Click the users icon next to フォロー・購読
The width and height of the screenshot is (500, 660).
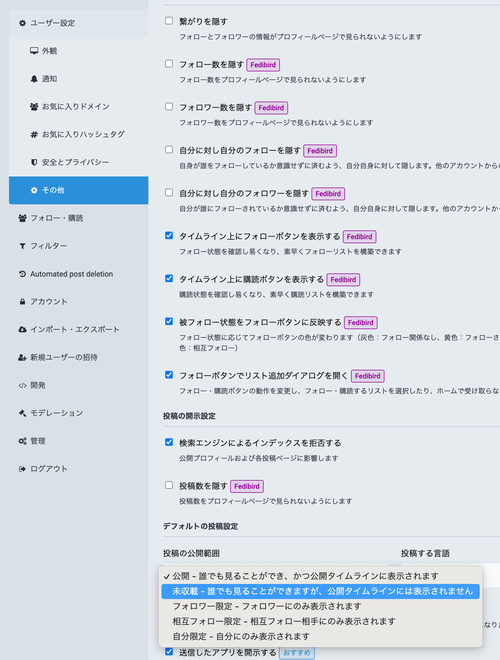pyautogui.click(x=22, y=218)
